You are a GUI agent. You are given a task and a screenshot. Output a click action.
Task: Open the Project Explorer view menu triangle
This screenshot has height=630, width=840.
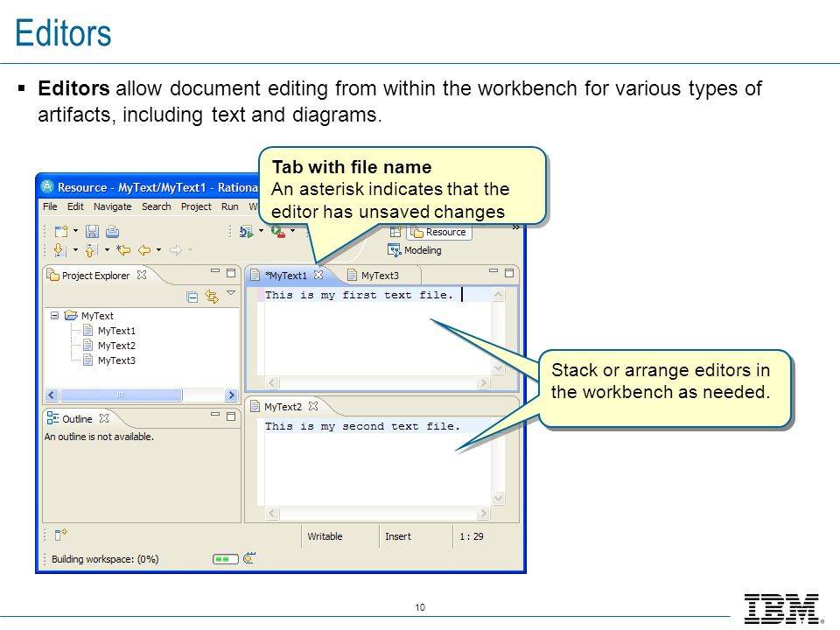click(x=231, y=293)
